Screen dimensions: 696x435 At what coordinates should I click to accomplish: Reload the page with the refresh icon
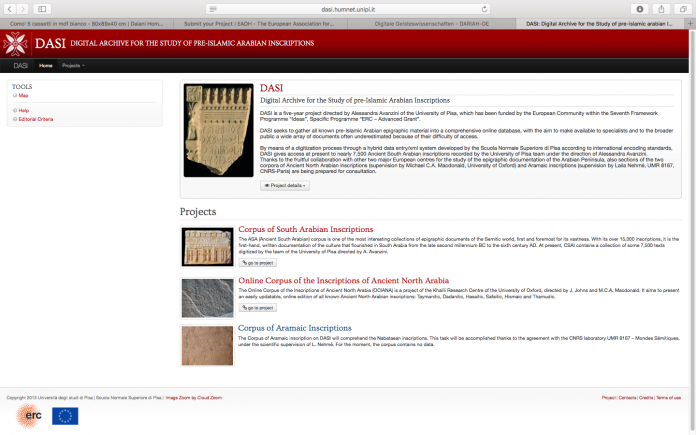click(484, 9)
